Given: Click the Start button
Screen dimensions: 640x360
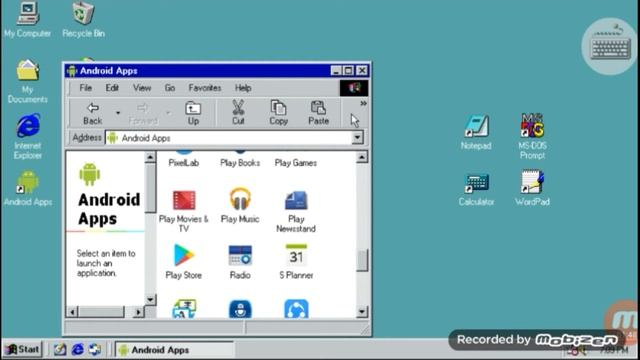Looking at the screenshot, I should pyautogui.click(x=22, y=349).
